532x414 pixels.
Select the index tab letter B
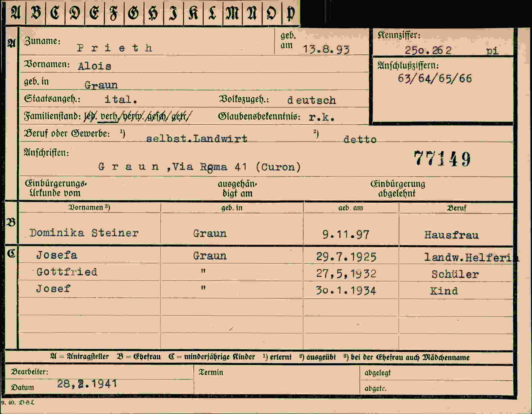(36, 13)
